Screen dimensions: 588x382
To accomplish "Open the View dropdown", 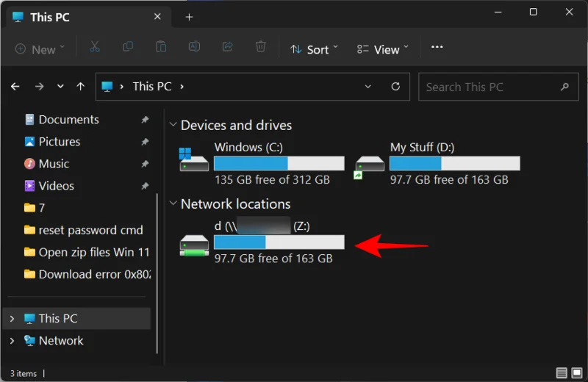I will coord(382,49).
